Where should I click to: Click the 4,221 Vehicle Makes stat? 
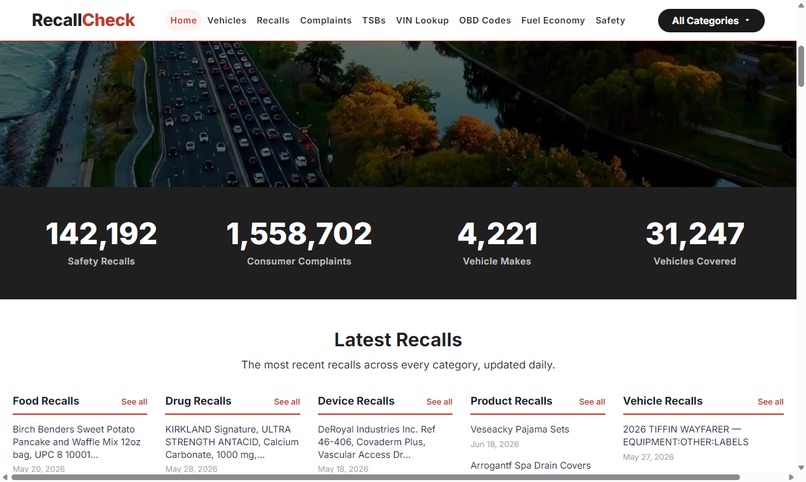(x=497, y=243)
